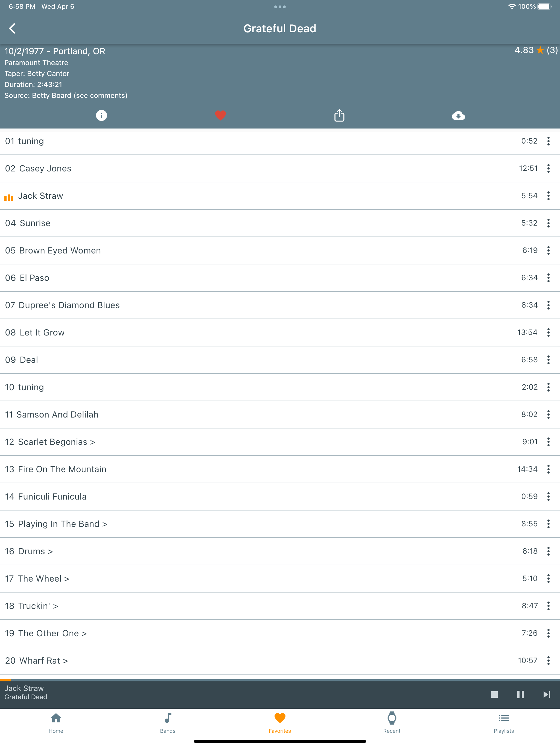Viewport: 560px width, 747px height.
Task: Play track 05 Brown Eyed Women
Action: 280,250
